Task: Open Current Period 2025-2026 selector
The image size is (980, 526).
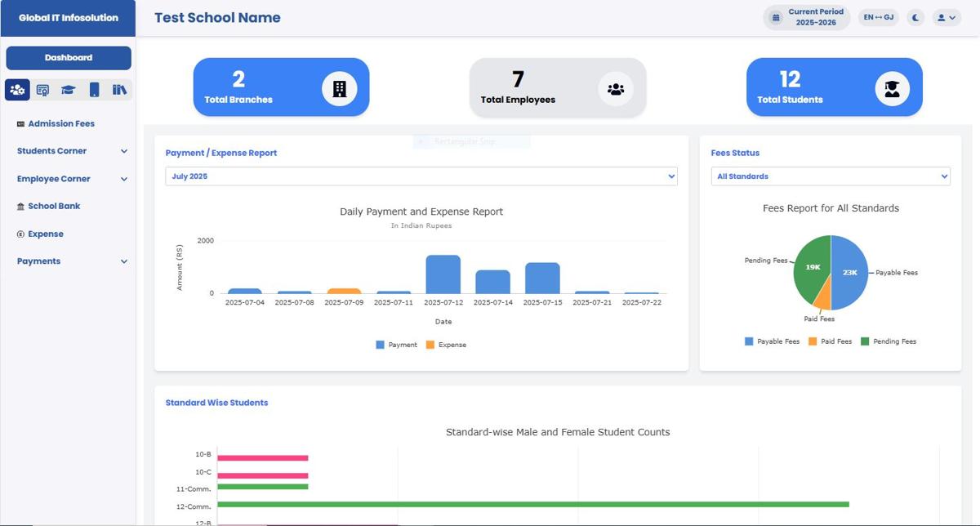Action: [807, 18]
